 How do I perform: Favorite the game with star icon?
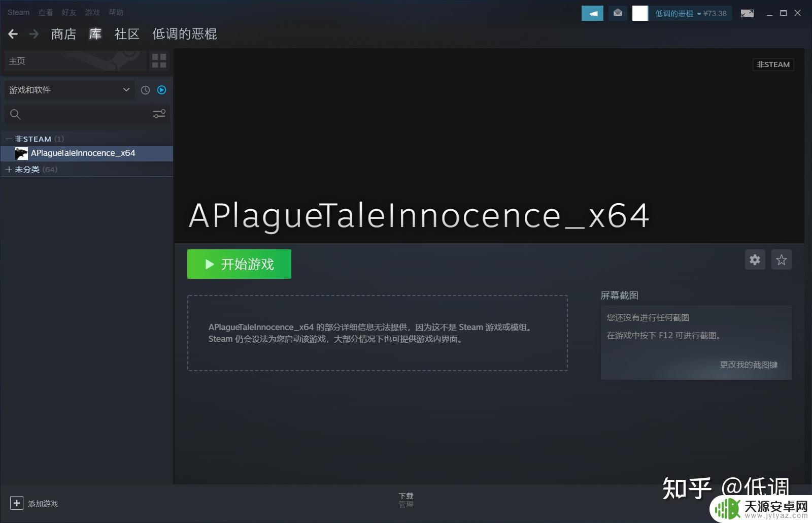(782, 260)
